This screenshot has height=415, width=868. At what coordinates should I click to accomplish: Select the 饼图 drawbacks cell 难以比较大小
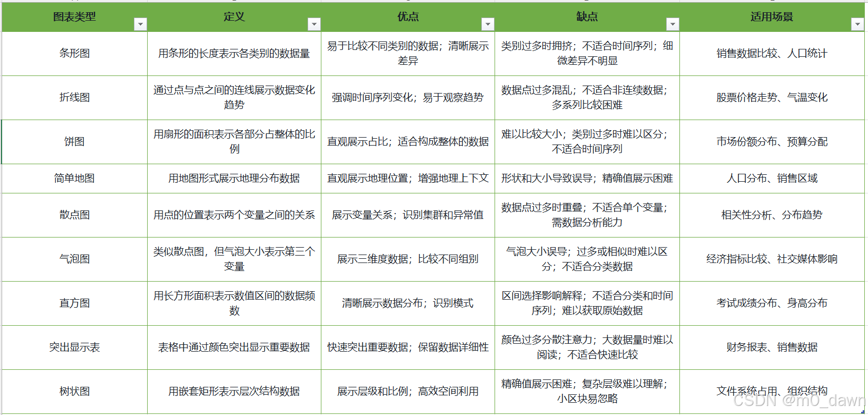(x=587, y=142)
